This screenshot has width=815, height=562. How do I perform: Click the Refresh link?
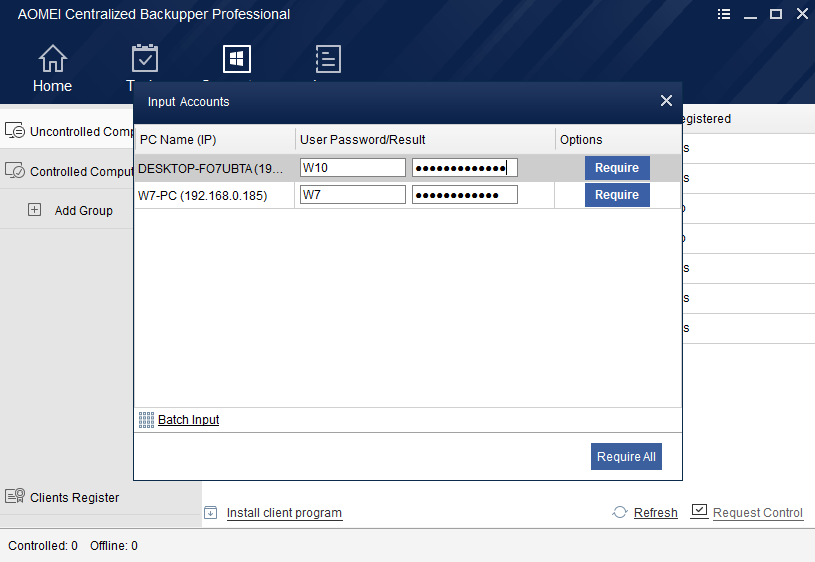[655, 513]
